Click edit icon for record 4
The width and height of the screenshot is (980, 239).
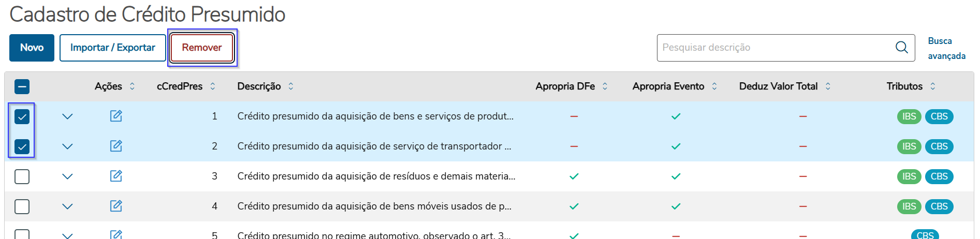click(x=116, y=206)
